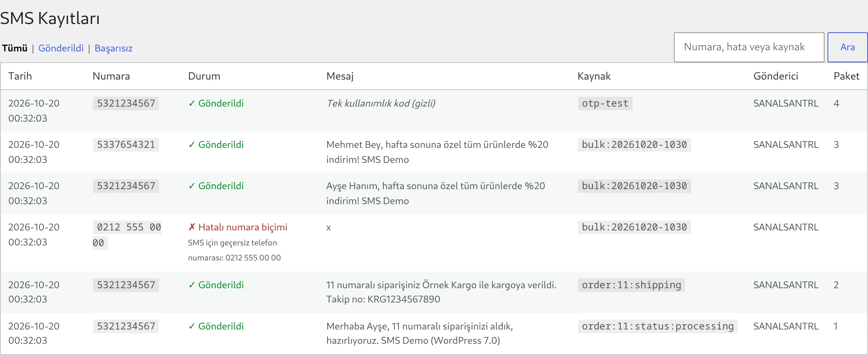Click Gönderildi status in the order:11:shipping row

click(216, 285)
